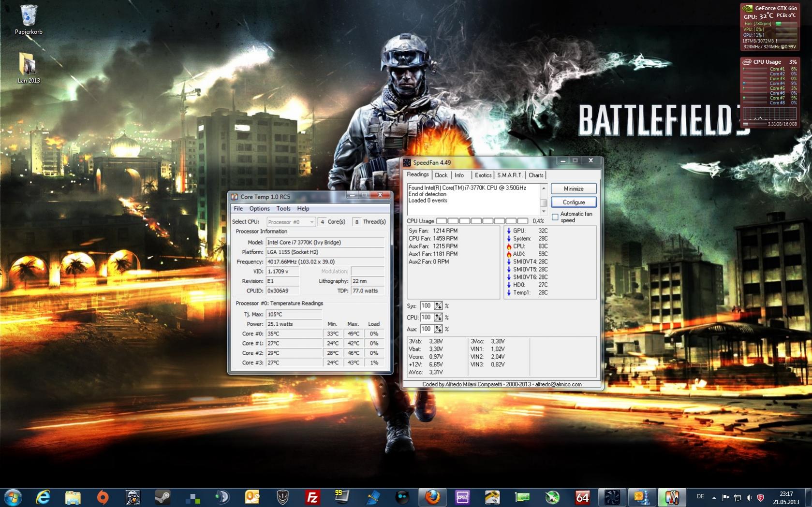
Task: Click the Core Temp Model field
Action: (x=325, y=243)
